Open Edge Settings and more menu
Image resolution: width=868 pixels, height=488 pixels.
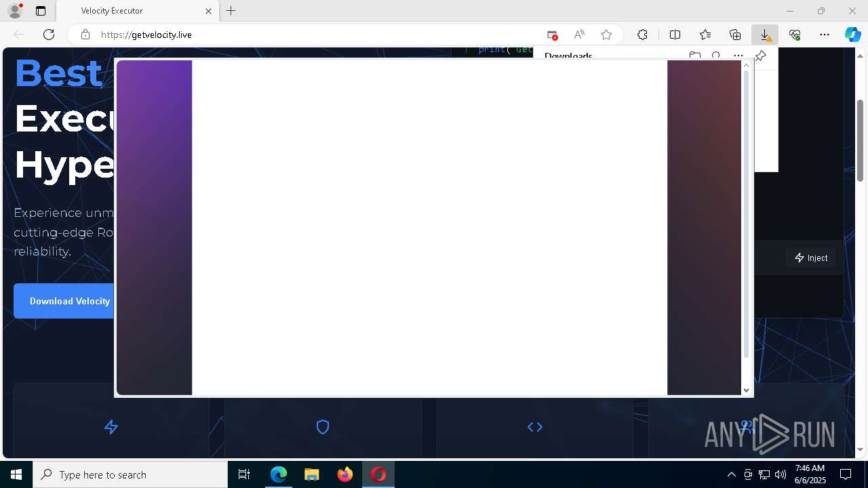(x=825, y=35)
